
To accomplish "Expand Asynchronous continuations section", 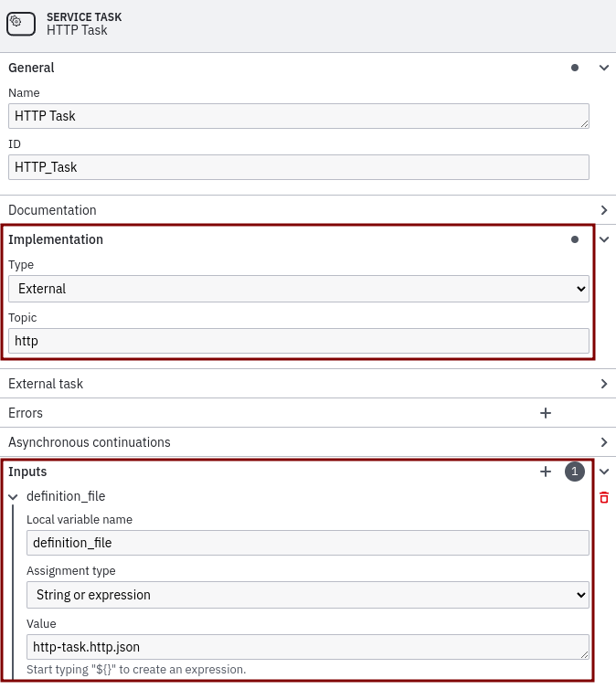I will tap(603, 442).
